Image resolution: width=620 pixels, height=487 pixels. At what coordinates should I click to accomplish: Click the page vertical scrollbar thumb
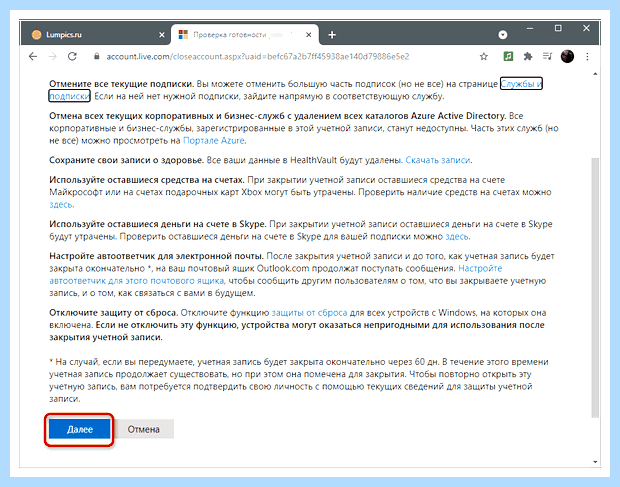(x=595, y=287)
